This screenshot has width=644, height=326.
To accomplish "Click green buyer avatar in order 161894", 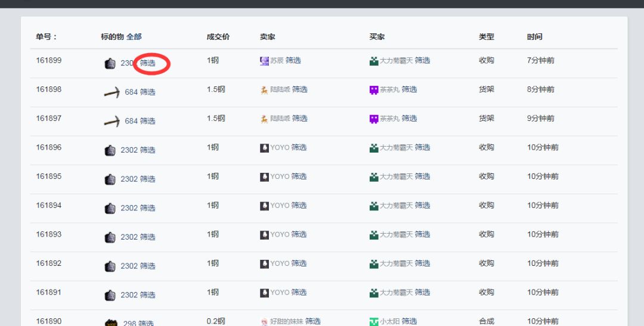I will (374, 206).
